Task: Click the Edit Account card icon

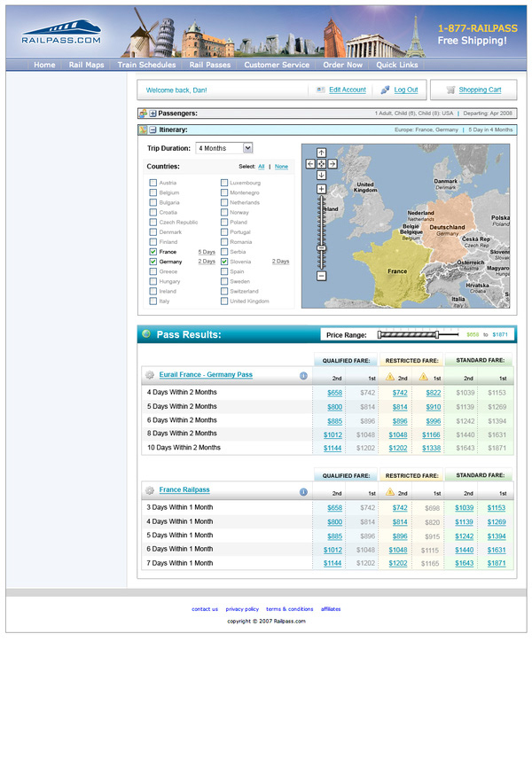Action: coord(321,90)
